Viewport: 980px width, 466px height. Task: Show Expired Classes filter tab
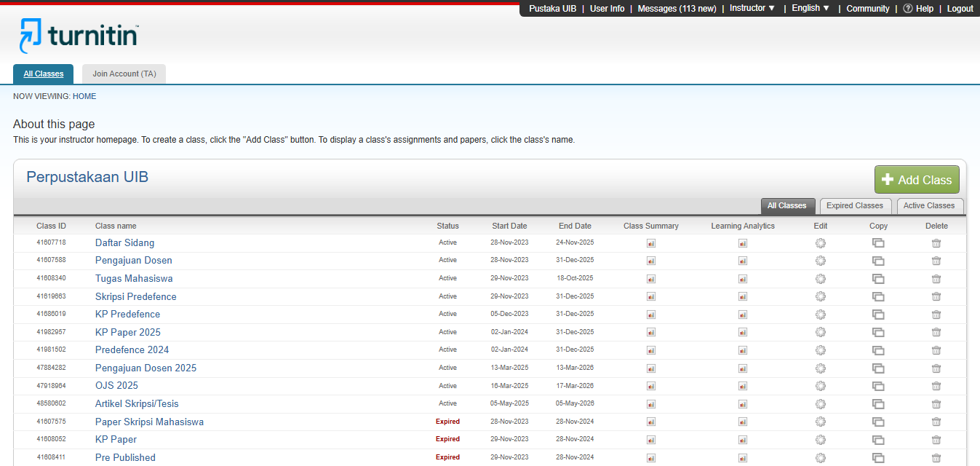click(x=855, y=205)
